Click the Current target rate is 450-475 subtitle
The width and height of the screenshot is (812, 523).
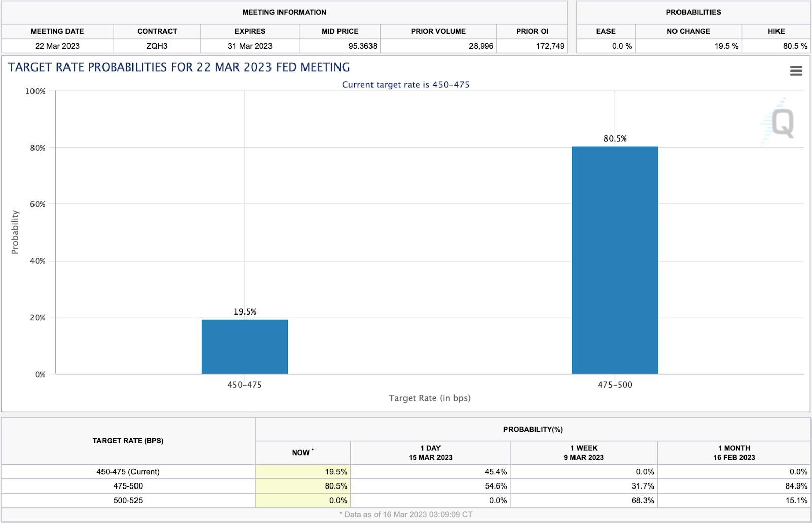pyautogui.click(x=405, y=85)
